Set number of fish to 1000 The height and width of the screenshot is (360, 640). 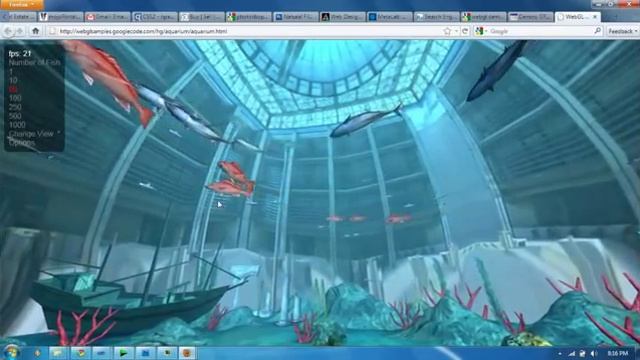(x=17, y=125)
